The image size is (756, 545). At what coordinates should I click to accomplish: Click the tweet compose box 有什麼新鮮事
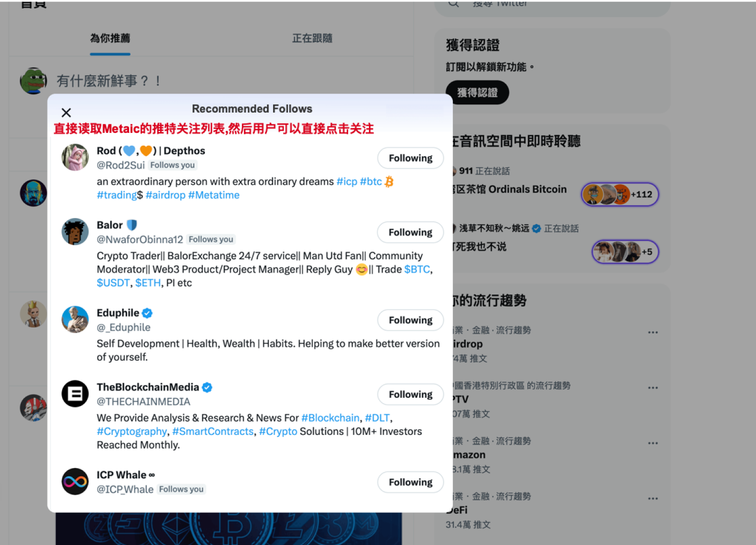(x=109, y=81)
